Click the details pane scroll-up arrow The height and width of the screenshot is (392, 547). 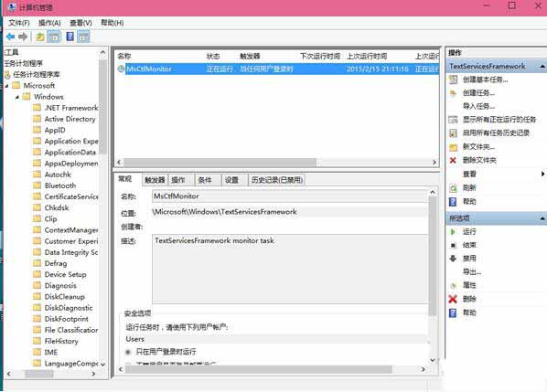click(433, 192)
